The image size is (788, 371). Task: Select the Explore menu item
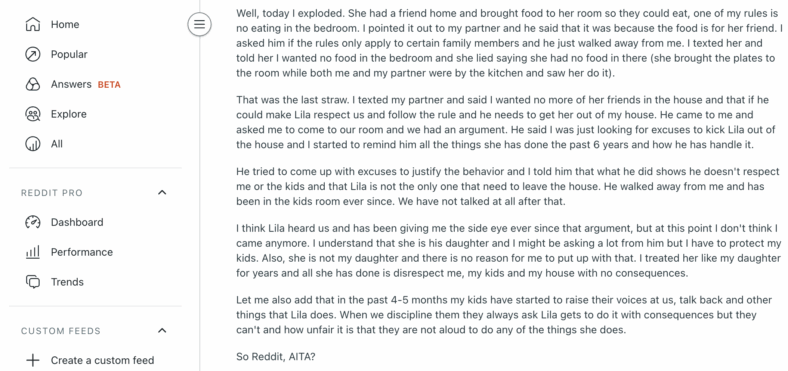pos(95,114)
